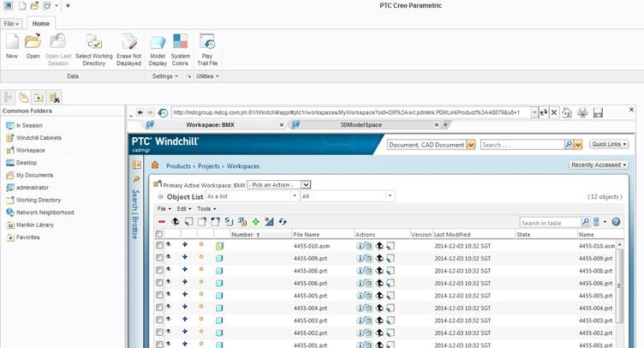Click Workspaces breadcrumb link
The width and height of the screenshot is (644, 348).
tap(243, 166)
